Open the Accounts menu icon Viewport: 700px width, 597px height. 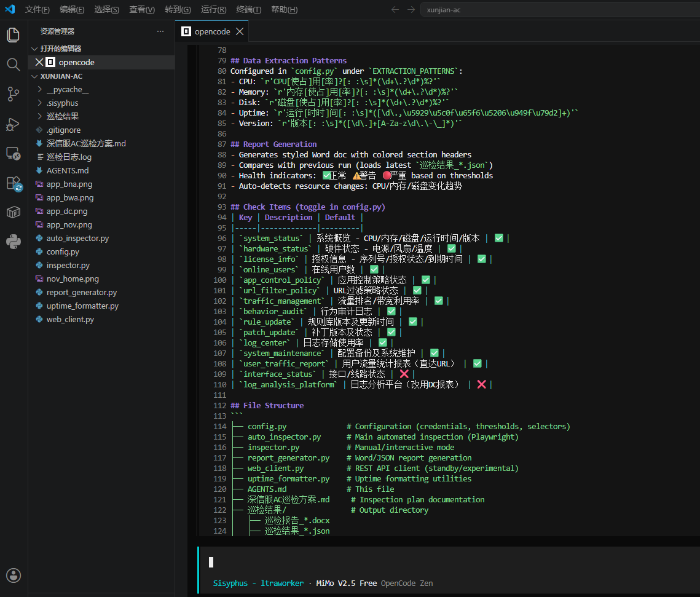point(14,575)
